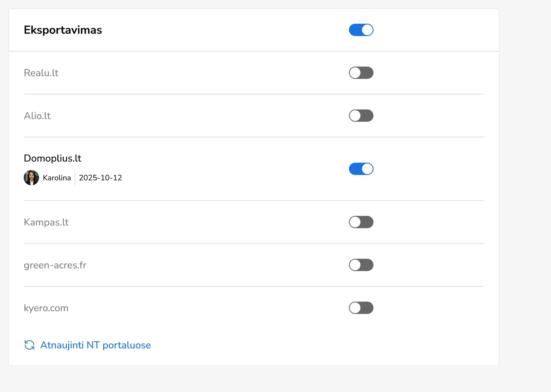Click the Karolina user name
The width and height of the screenshot is (551, 392).
pyautogui.click(x=57, y=178)
